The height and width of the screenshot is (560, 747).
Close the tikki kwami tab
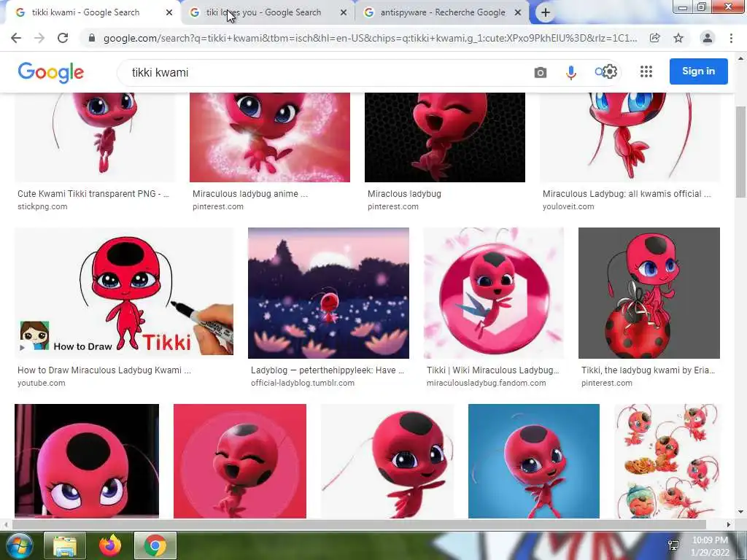169,13
